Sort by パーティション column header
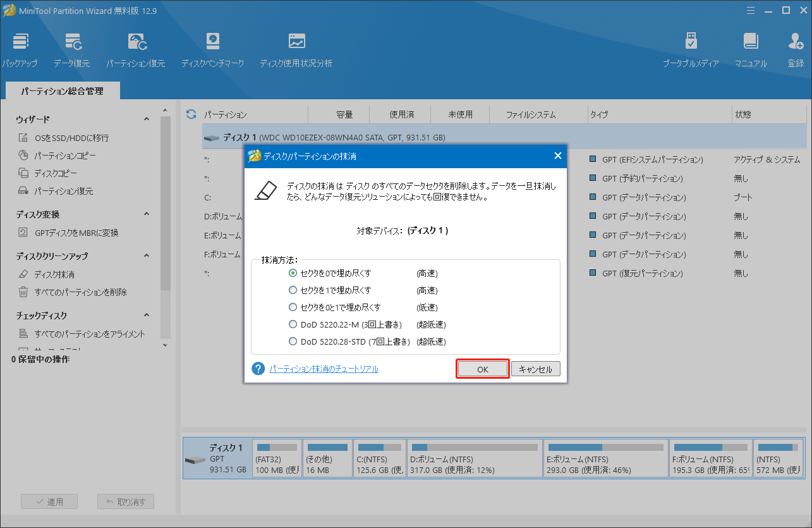The image size is (812, 528). [x=225, y=114]
